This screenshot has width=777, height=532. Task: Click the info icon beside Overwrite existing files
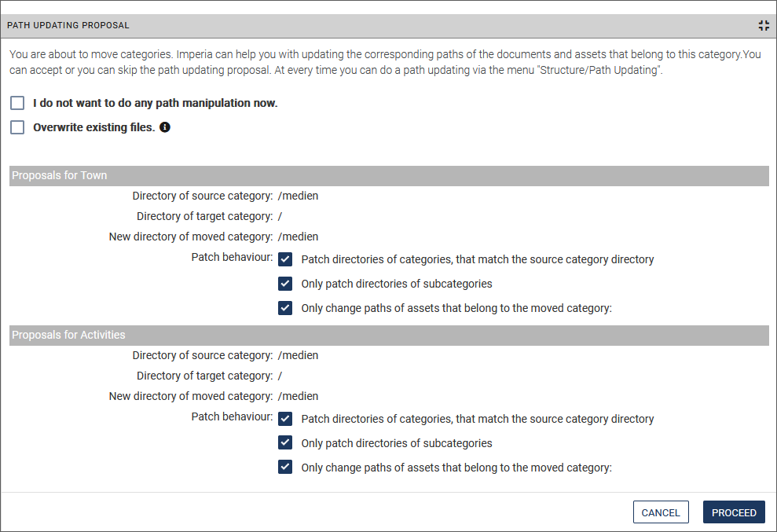pyautogui.click(x=165, y=127)
